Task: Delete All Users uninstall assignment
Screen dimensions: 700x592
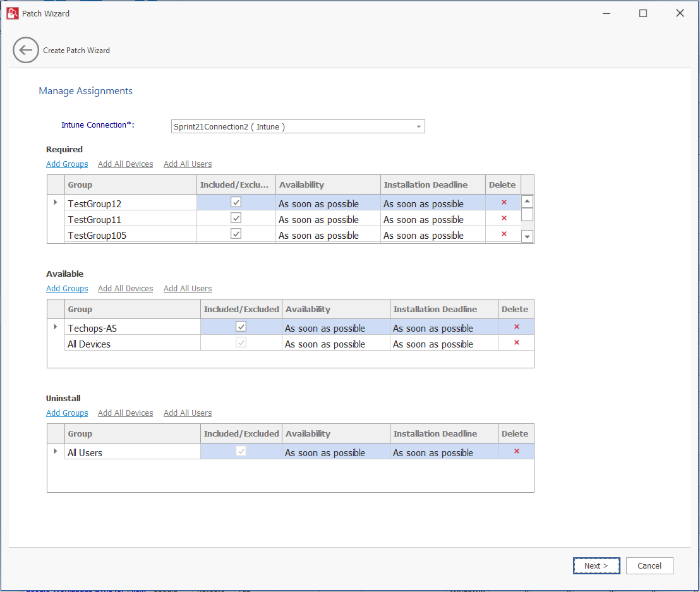Action: (516, 451)
